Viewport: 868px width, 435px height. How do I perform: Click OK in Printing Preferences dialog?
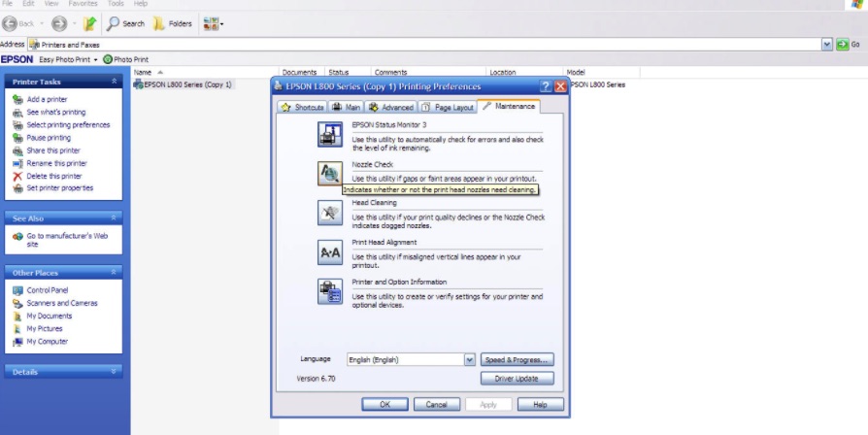pyautogui.click(x=384, y=405)
